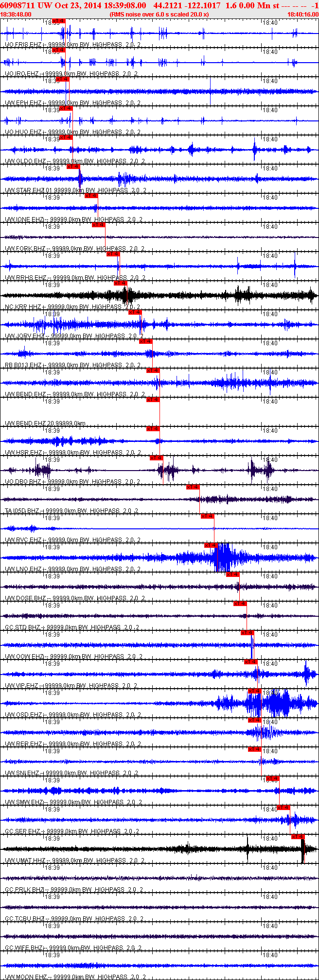Select the 18:38:48.00 start time label
Viewport: 319px width, 980px height.
tap(16, 15)
